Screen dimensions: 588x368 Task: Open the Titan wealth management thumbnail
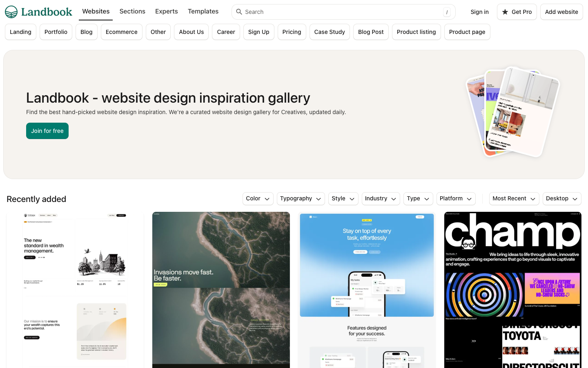pos(75,290)
